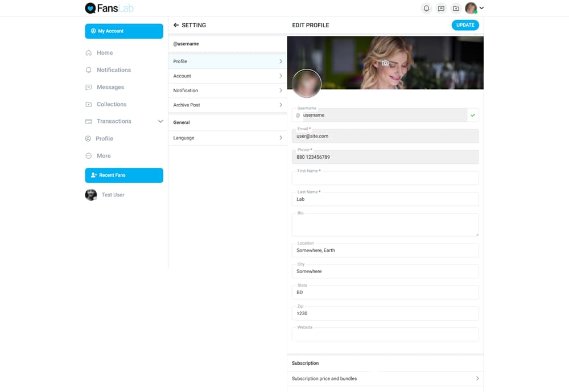Click the Last Name input field
Viewport: 569px width, 392px height.
pyautogui.click(x=385, y=199)
